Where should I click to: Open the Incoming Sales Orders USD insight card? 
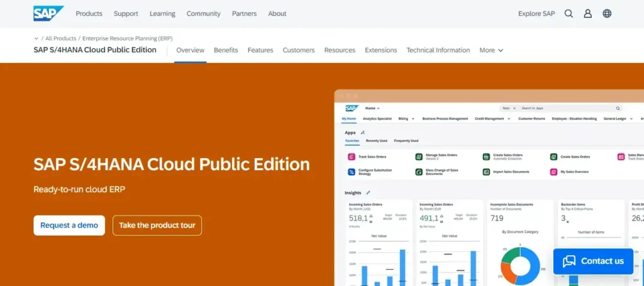pos(378,243)
